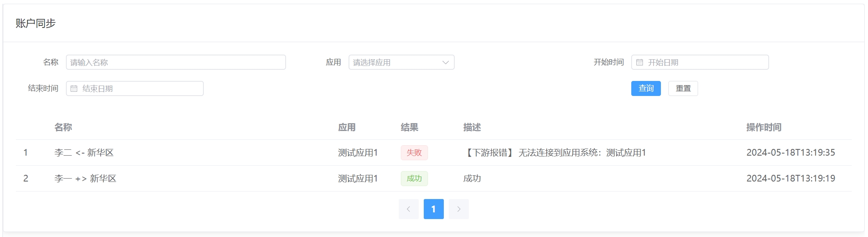Click the 重置 button

coord(683,88)
